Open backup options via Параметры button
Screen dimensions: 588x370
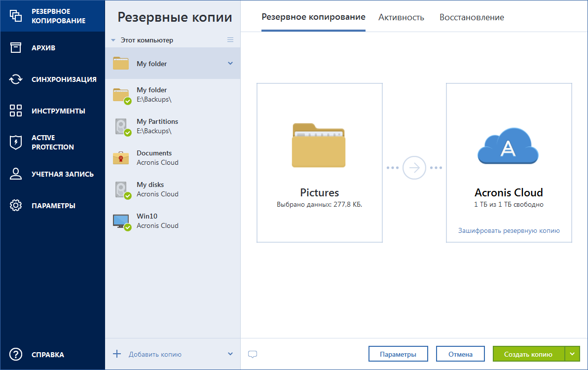(x=398, y=354)
